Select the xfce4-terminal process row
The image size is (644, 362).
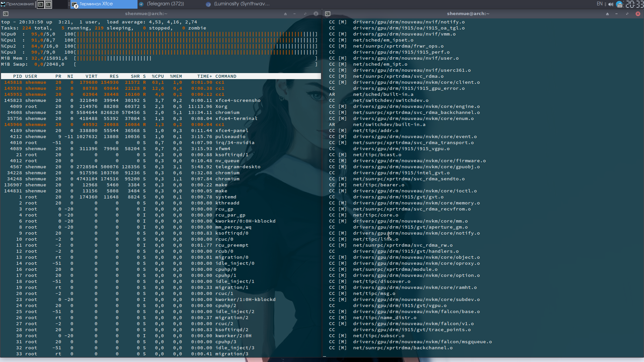[x=161, y=119]
